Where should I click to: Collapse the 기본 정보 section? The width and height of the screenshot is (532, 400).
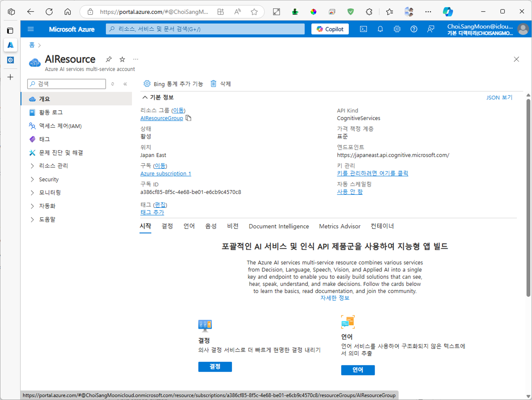pyautogui.click(x=158, y=97)
